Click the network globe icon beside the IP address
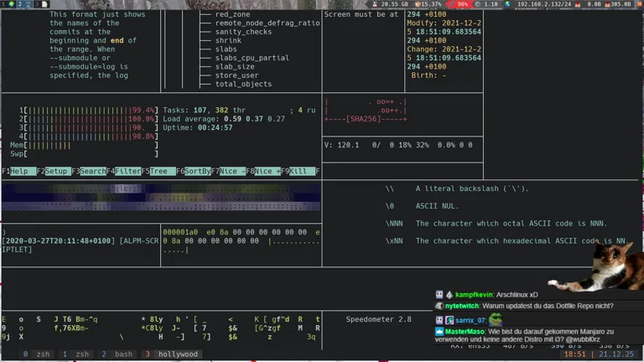 507,4
